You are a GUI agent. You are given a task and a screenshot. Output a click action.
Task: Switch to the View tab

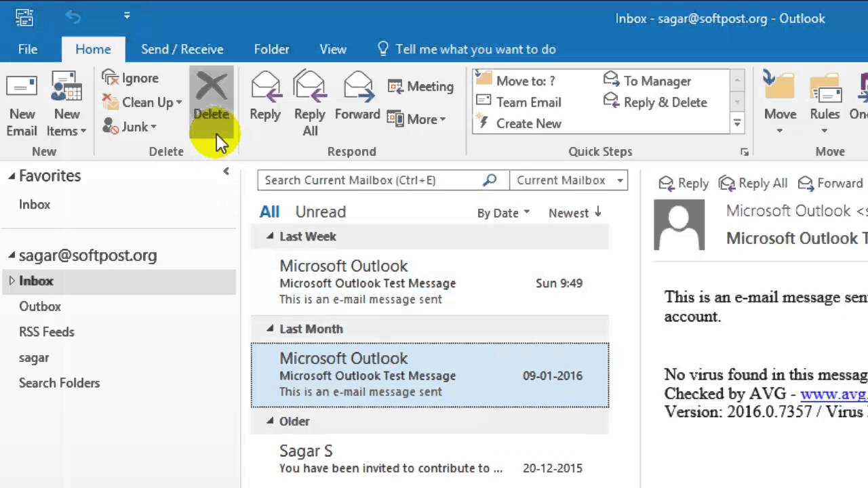point(333,49)
